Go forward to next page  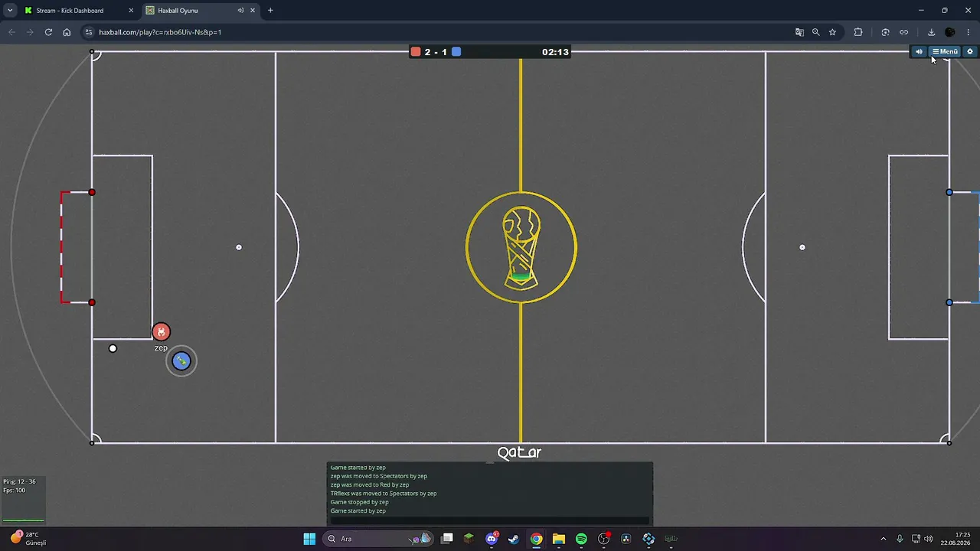coord(30,32)
